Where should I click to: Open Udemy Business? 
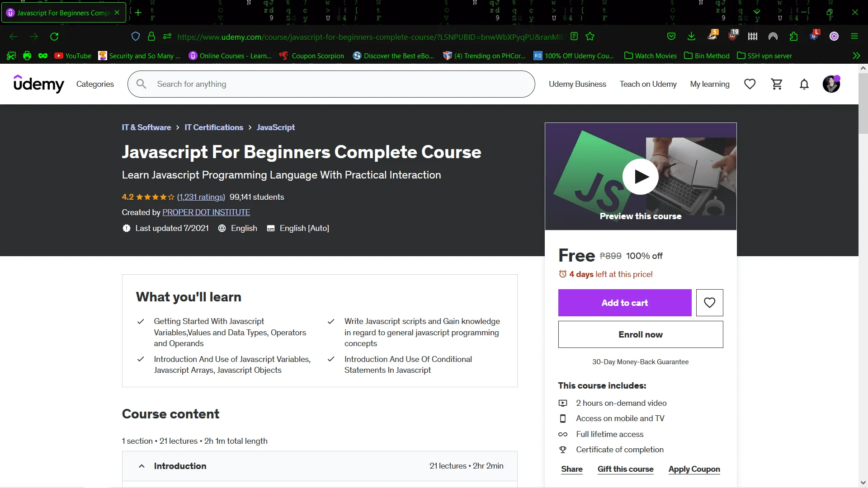pyautogui.click(x=577, y=84)
